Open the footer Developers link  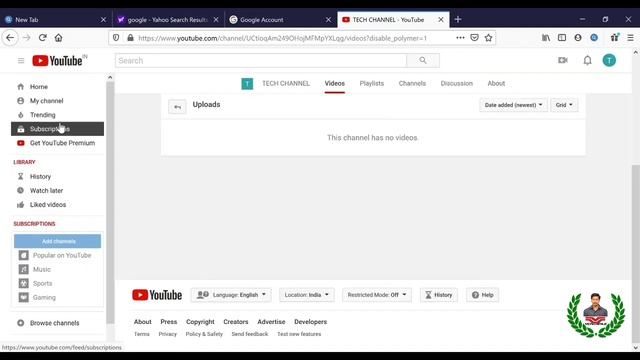tap(310, 322)
